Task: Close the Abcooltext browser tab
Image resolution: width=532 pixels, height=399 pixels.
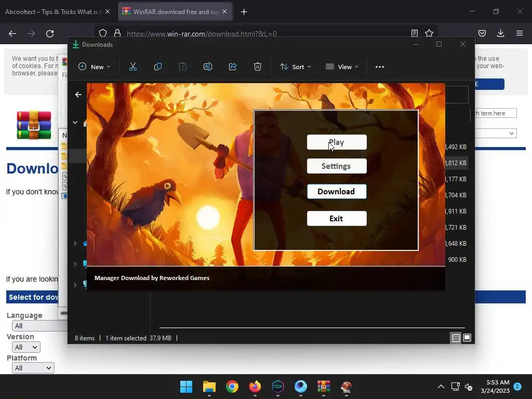Action: click(x=108, y=11)
